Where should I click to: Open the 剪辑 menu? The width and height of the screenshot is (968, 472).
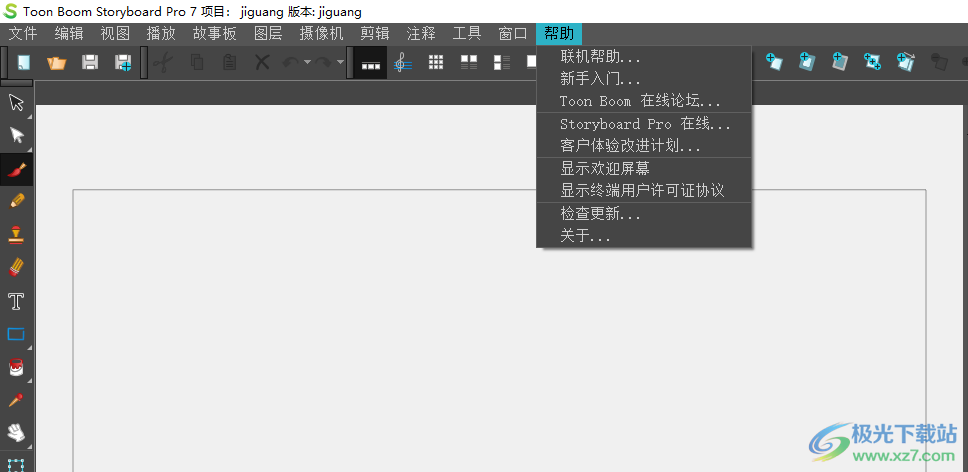point(375,33)
